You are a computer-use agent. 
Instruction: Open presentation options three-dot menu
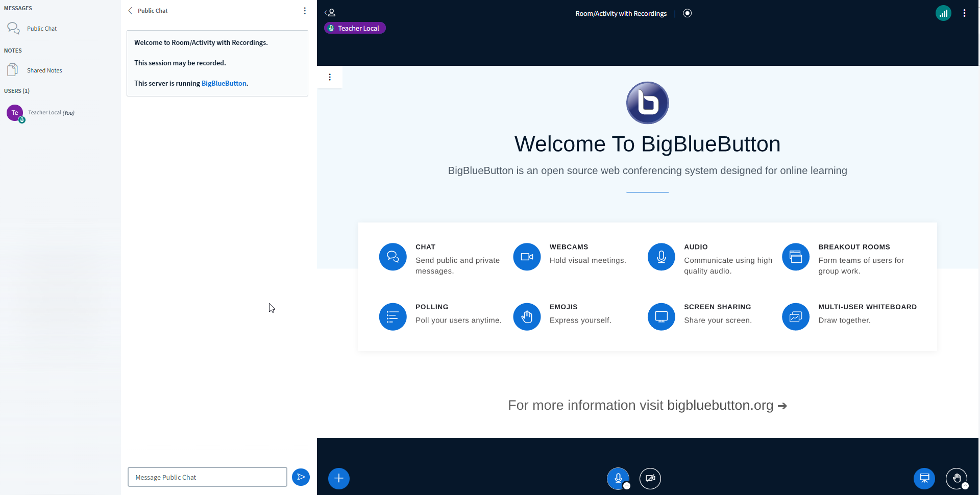tap(330, 77)
